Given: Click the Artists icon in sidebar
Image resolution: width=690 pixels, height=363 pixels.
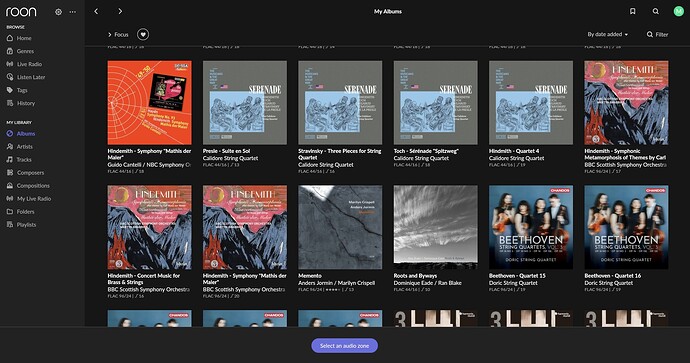Looking at the screenshot, I should coord(10,147).
